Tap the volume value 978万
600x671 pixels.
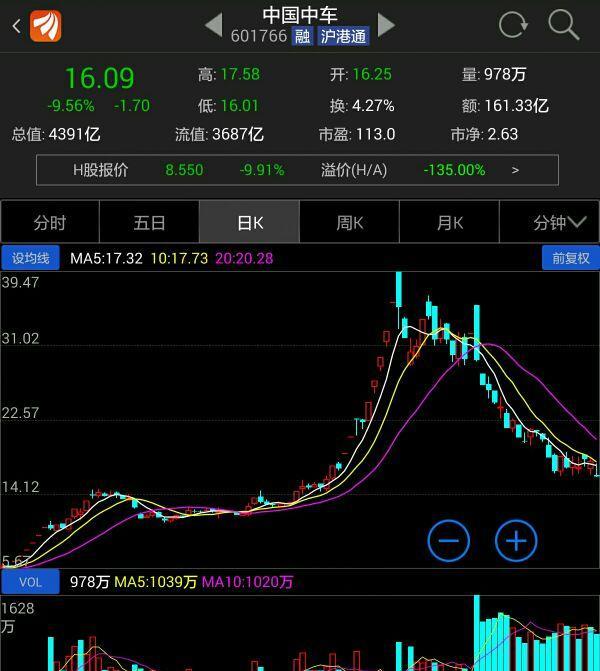point(505,74)
